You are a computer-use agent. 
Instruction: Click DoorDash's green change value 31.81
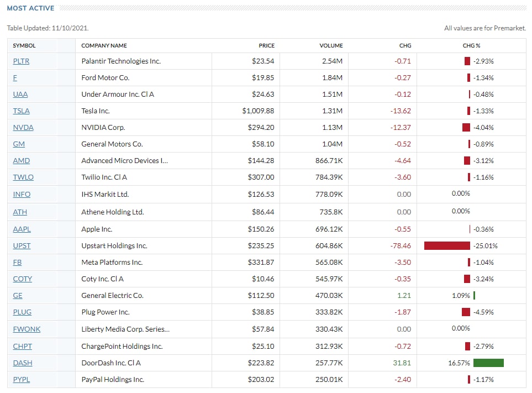pos(402,363)
